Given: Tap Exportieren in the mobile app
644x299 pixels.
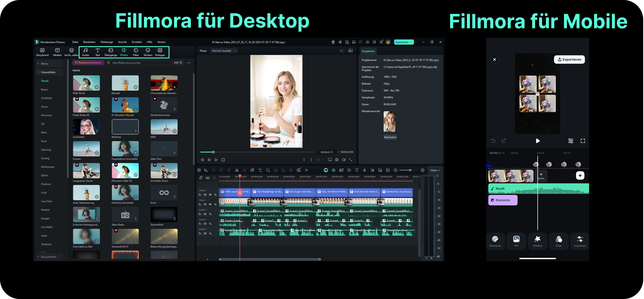Looking at the screenshot, I should 569,60.
